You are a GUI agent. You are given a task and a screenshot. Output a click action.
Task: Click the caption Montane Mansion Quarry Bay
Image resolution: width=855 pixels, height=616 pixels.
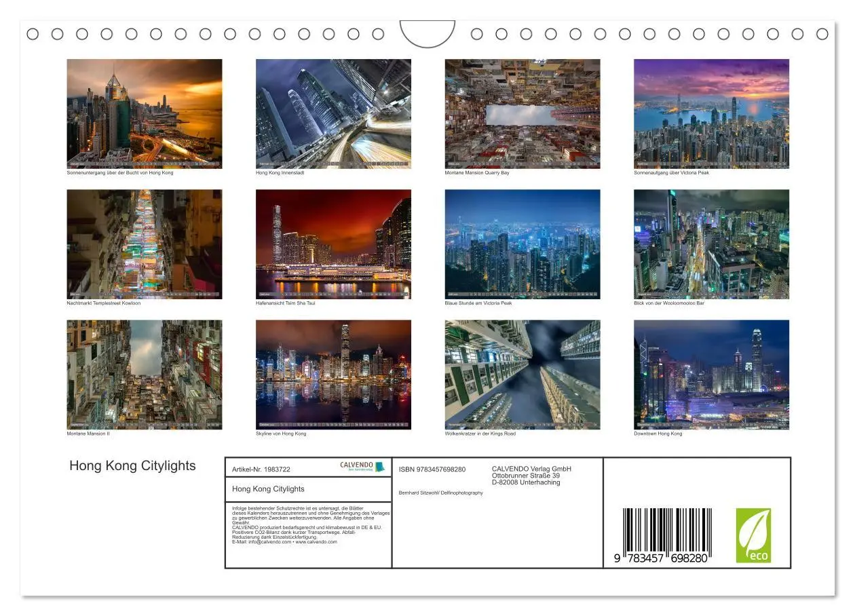pos(477,173)
